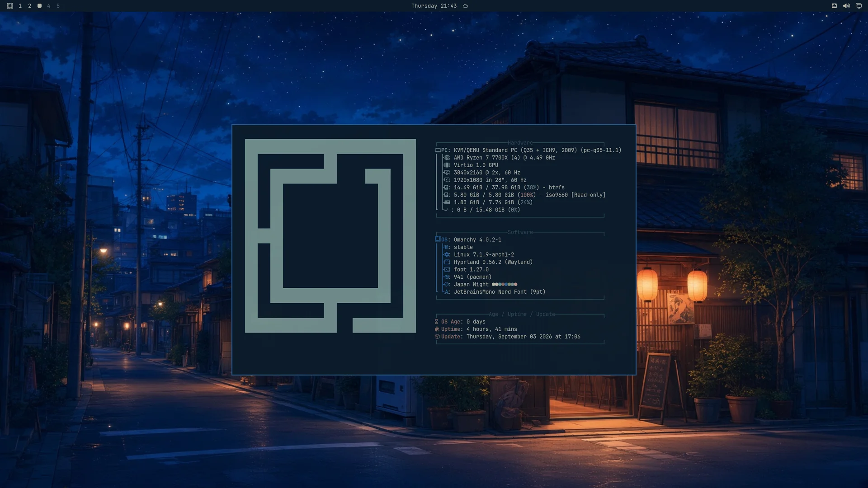
Task: Click the Virtio GPU icon
Action: [447, 165]
